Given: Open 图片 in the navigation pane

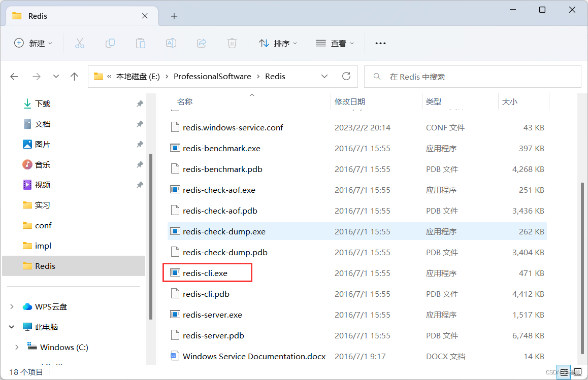Looking at the screenshot, I should [42, 144].
